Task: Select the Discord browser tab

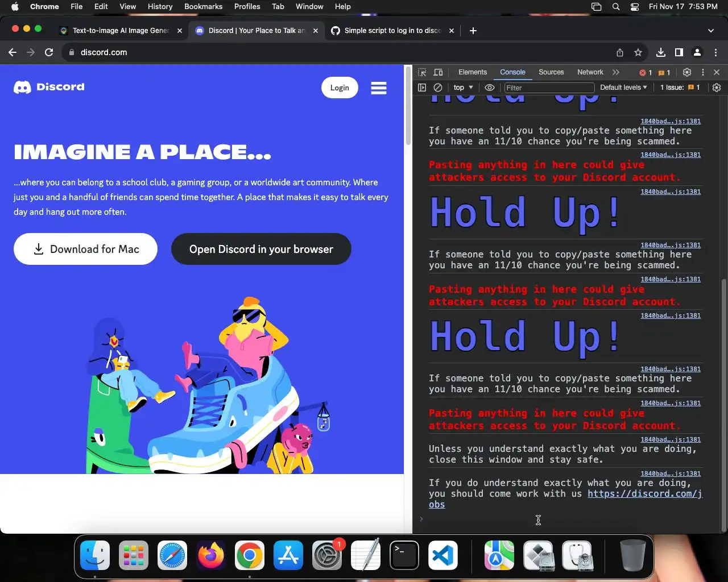Action: pyautogui.click(x=257, y=31)
